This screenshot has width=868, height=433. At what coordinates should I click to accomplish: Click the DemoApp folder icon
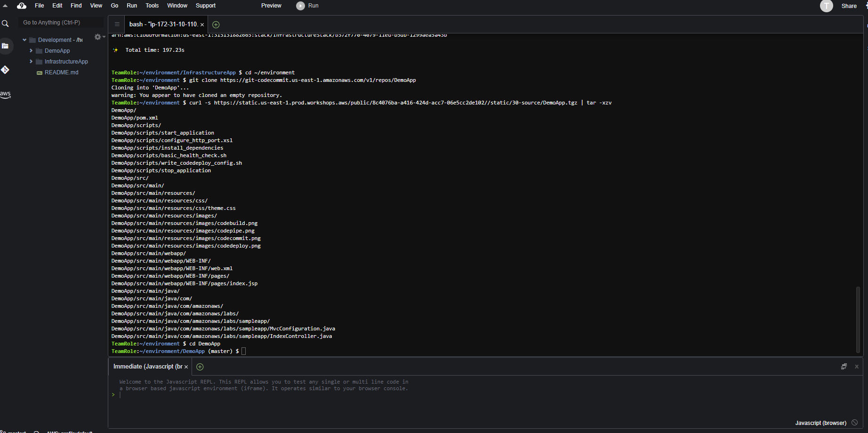pyautogui.click(x=40, y=51)
